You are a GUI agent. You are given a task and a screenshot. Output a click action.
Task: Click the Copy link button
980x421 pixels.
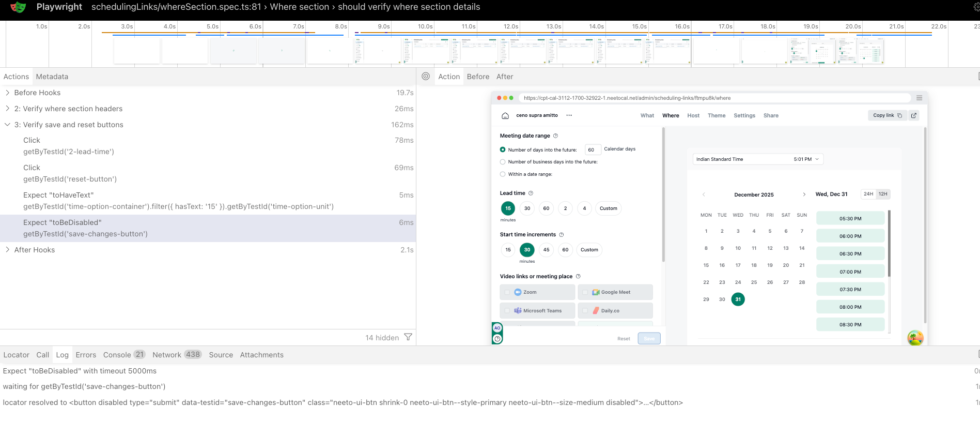pyautogui.click(x=886, y=115)
